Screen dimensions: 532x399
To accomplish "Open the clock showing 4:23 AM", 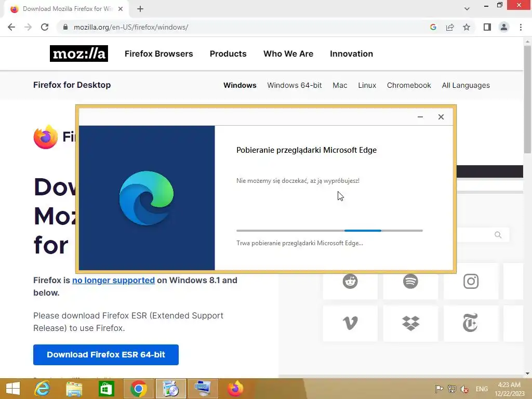I will coord(509,389).
